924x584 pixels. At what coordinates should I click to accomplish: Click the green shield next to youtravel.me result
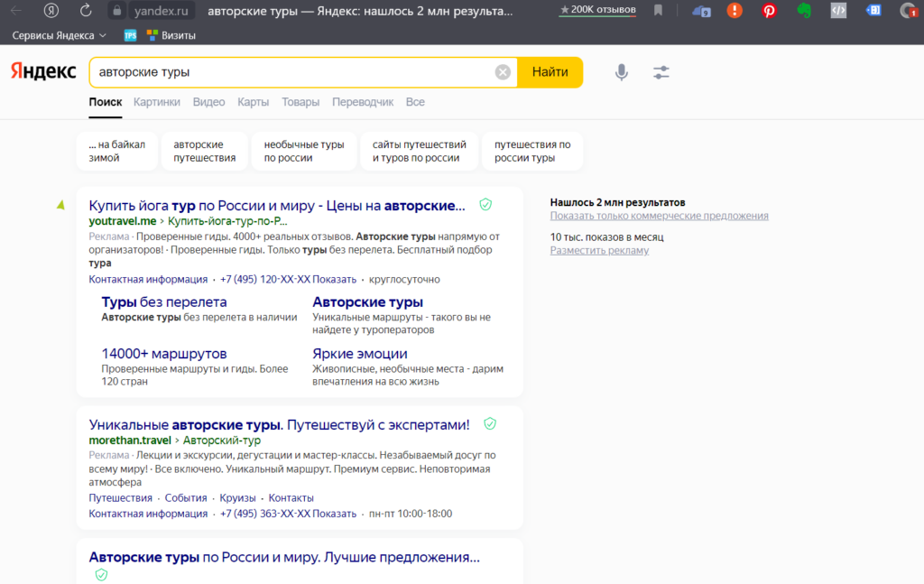click(x=485, y=205)
